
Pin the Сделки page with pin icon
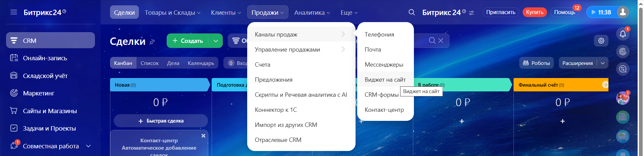pos(152,42)
